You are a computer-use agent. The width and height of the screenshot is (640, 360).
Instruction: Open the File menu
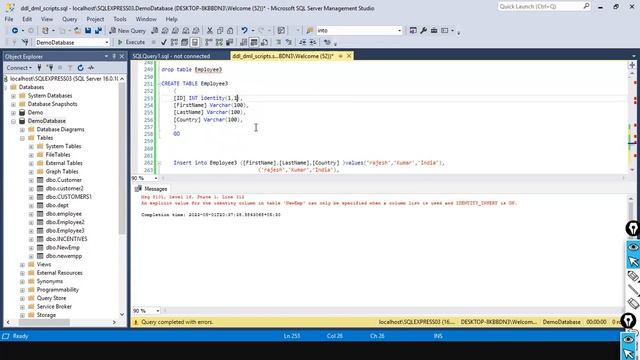[x=9, y=19]
